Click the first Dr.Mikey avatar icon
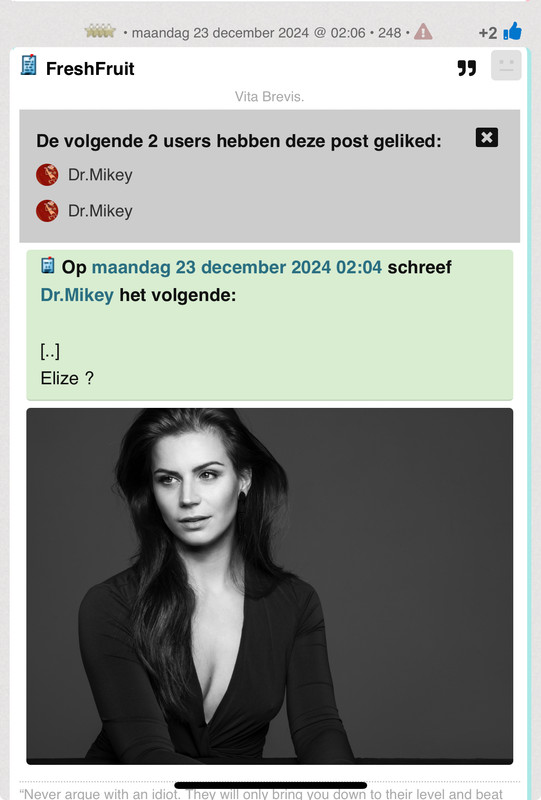The image size is (541, 800). (x=47, y=174)
